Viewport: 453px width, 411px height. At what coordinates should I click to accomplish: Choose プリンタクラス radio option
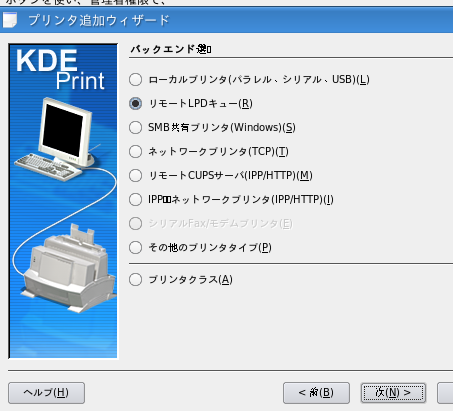[x=135, y=280]
